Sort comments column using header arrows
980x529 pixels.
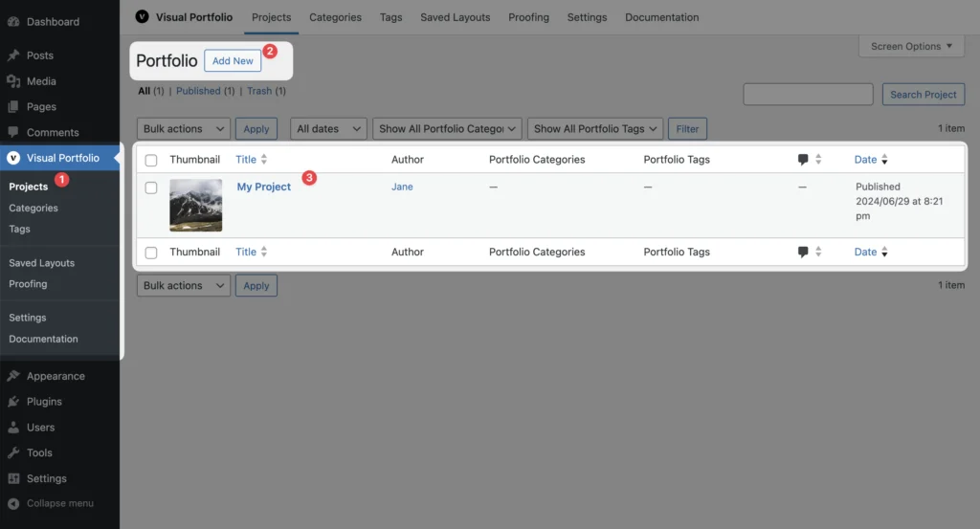click(x=818, y=159)
